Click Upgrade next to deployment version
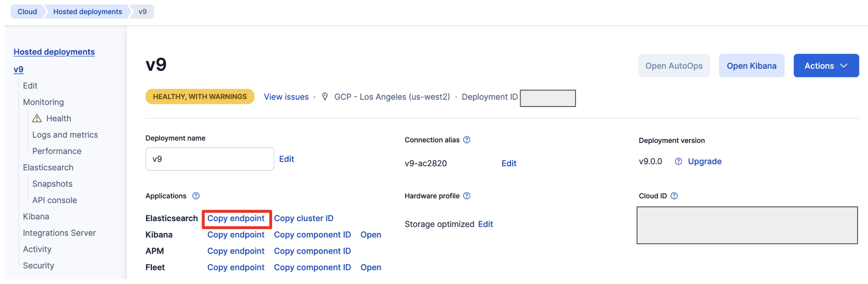868x284 pixels. (704, 161)
